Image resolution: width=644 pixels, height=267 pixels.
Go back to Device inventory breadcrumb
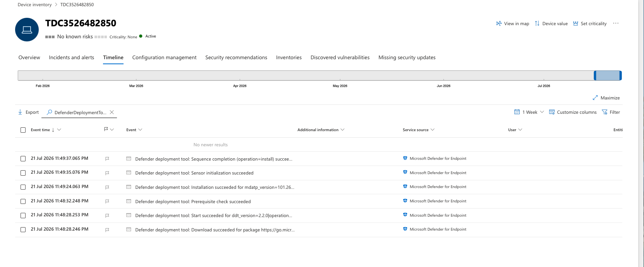[34, 5]
